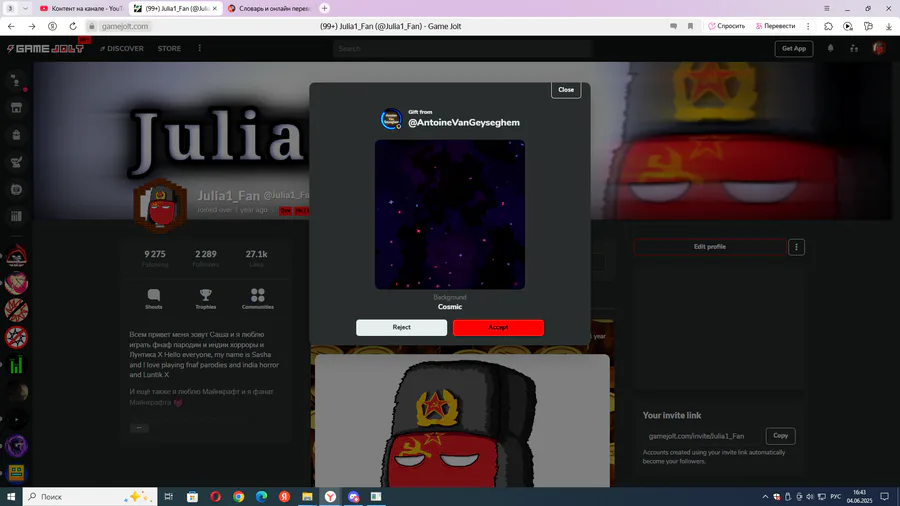View the 9 275 Following count
This screenshot has width=900, height=506.
point(155,258)
